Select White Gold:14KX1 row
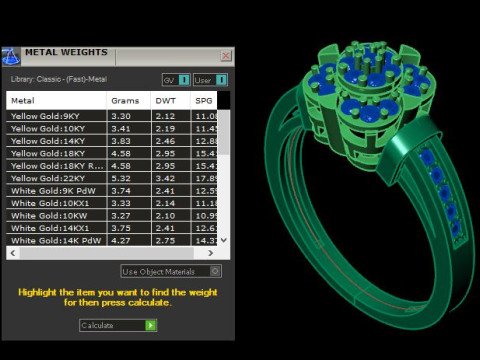480x360 pixels. (x=112, y=228)
